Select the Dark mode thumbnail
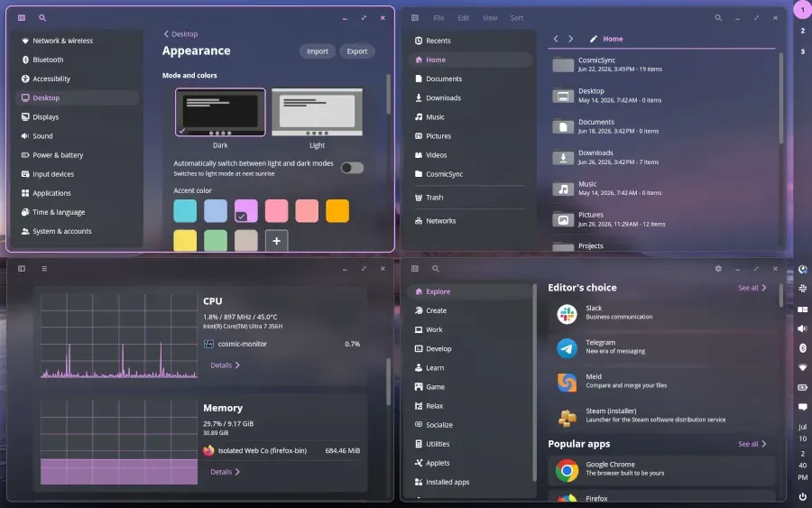 pyautogui.click(x=220, y=113)
